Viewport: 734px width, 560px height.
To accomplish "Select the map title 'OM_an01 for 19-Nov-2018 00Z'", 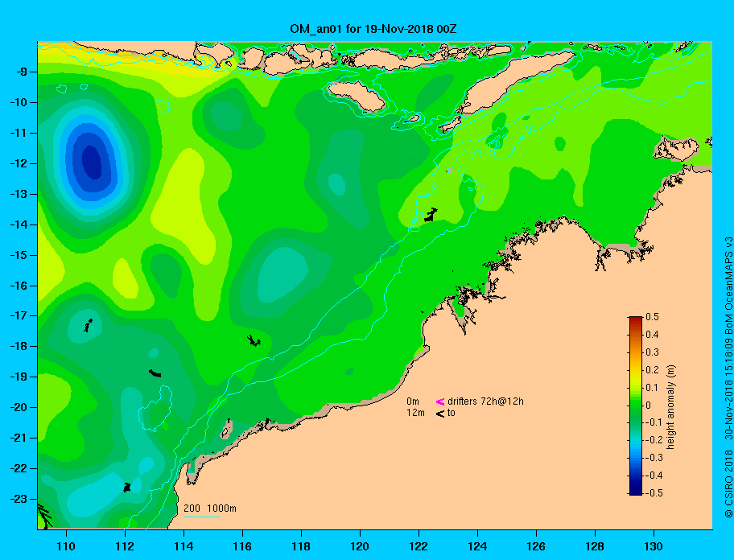I will (x=373, y=29).
